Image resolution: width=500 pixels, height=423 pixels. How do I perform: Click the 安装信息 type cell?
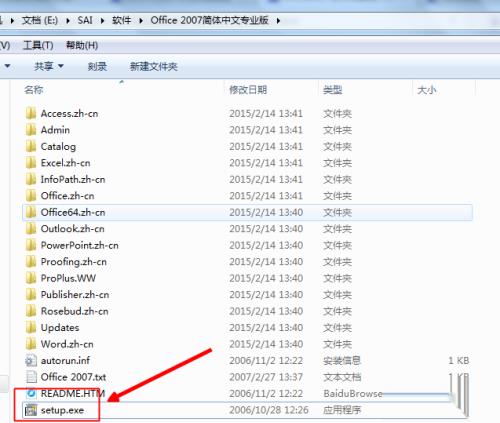[342, 360]
